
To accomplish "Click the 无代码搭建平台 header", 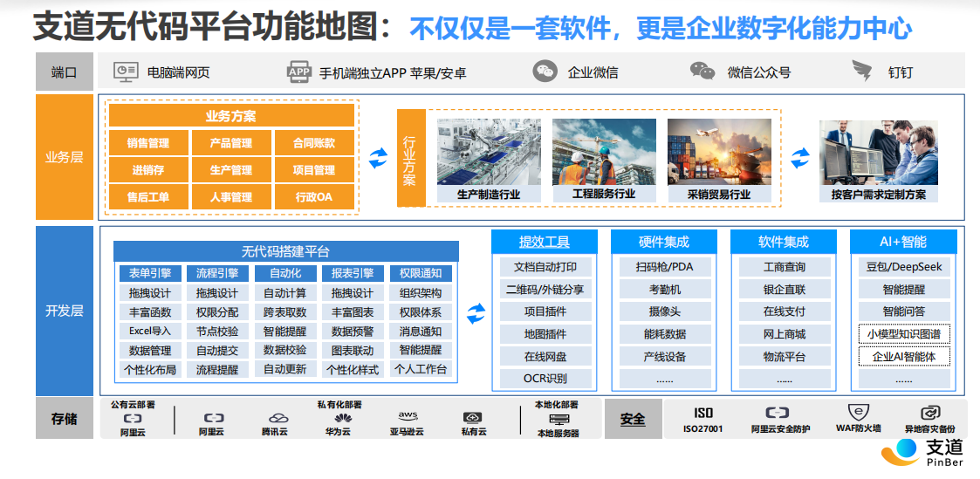I will coord(285,251).
